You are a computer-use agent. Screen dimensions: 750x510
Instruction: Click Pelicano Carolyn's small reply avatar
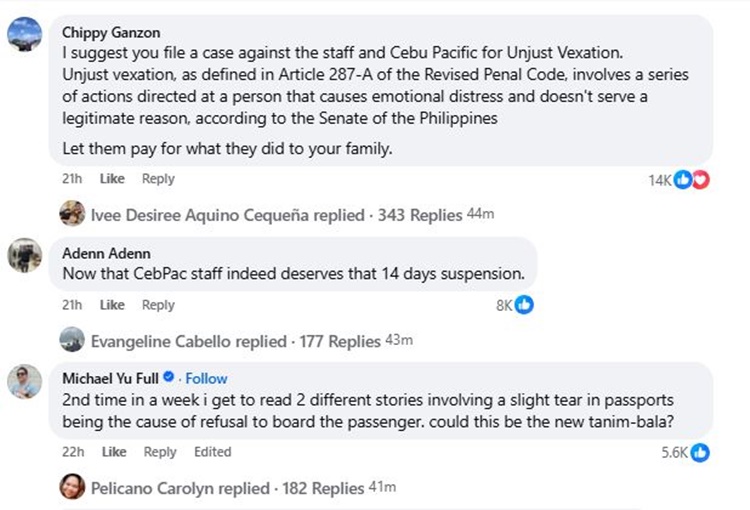pos(72,487)
